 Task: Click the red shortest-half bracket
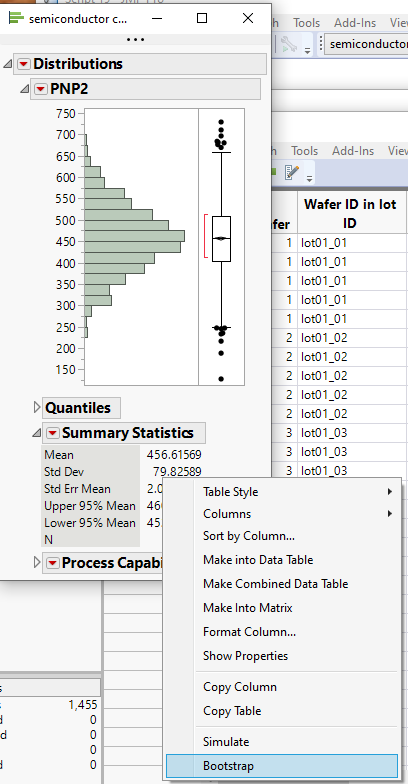[x=206, y=236]
